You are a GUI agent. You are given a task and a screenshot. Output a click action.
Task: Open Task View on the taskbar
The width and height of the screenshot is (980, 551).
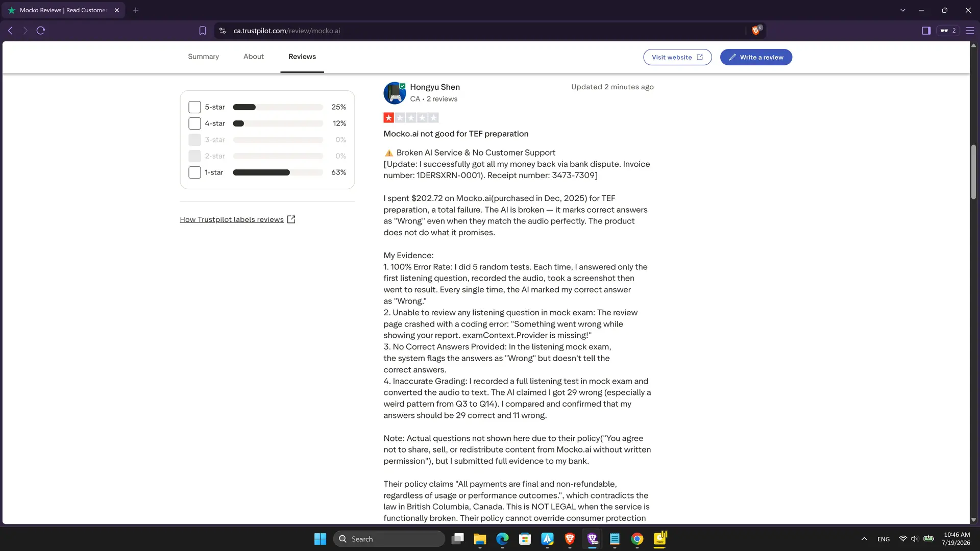458,539
